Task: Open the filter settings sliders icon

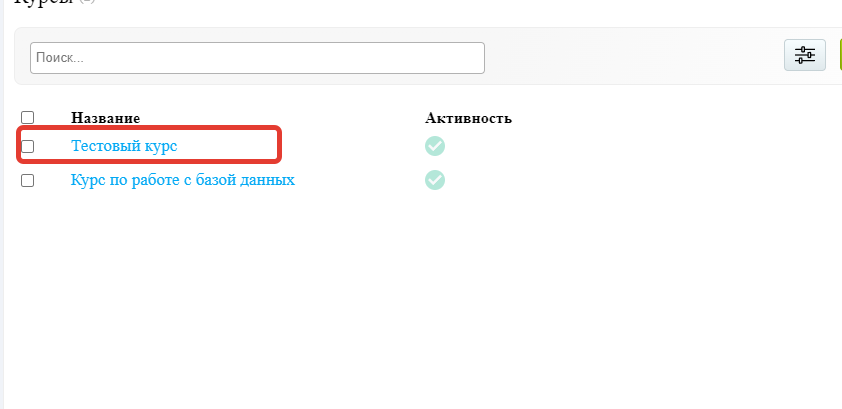Action: point(804,56)
